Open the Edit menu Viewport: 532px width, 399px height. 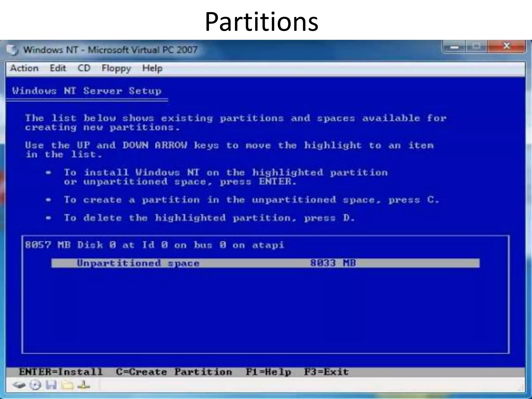(x=58, y=68)
